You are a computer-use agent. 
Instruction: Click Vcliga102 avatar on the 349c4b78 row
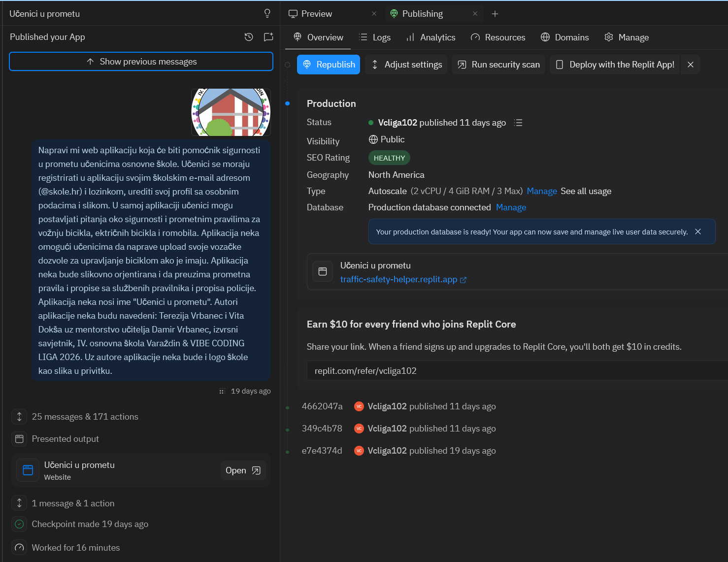(x=359, y=429)
